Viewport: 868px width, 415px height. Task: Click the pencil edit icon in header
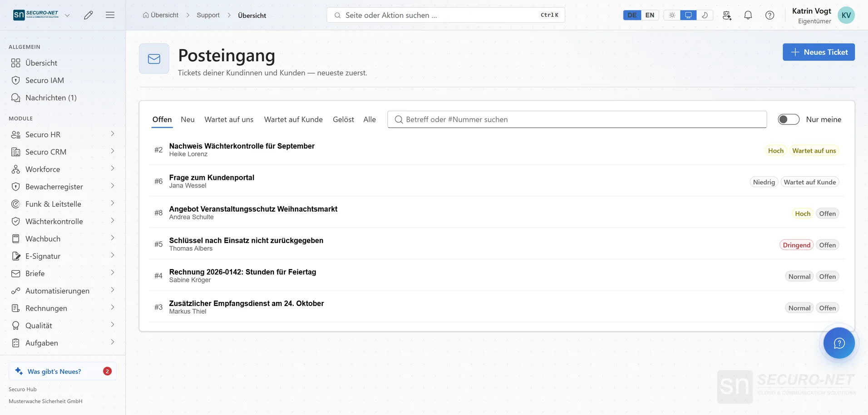(x=89, y=15)
